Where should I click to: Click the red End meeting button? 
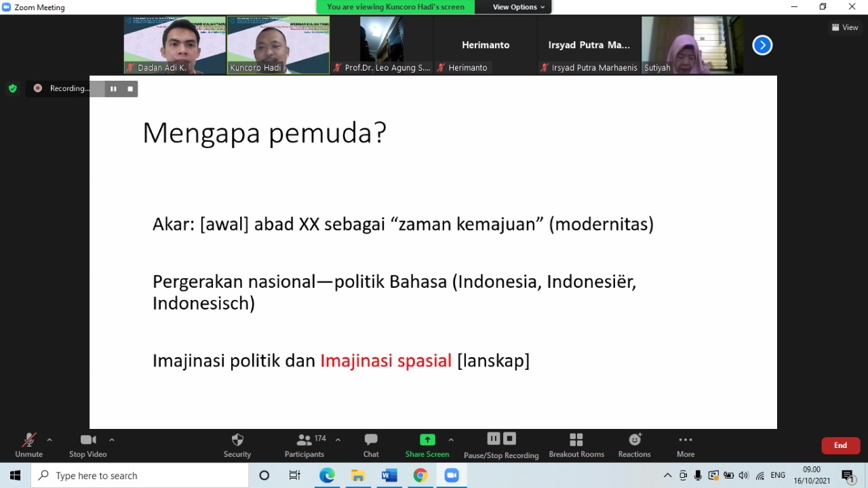(x=840, y=445)
